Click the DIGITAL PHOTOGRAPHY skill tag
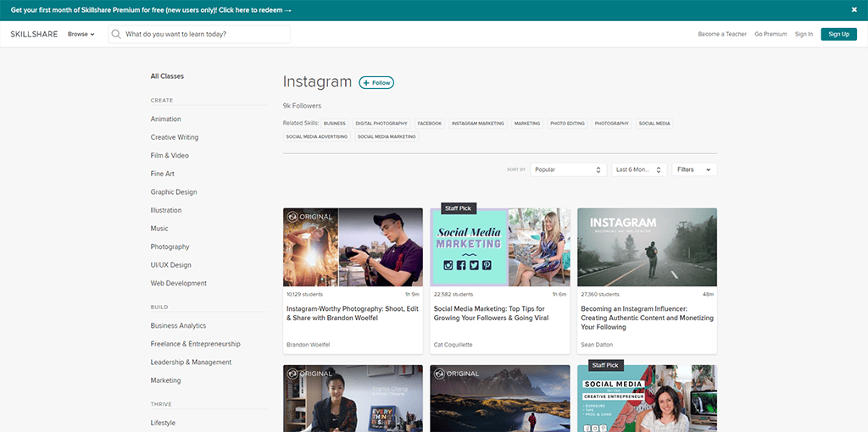The height and width of the screenshot is (432, 868). 381,124
